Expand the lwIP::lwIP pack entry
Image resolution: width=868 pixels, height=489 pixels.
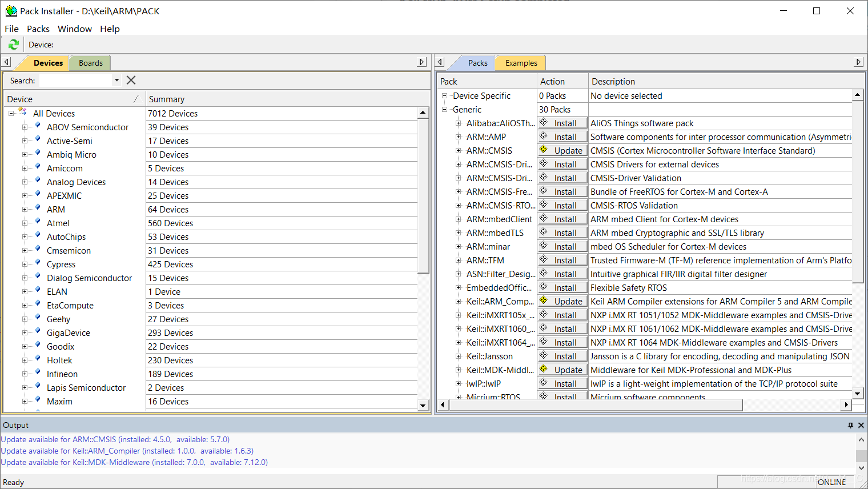coord(458,384)
